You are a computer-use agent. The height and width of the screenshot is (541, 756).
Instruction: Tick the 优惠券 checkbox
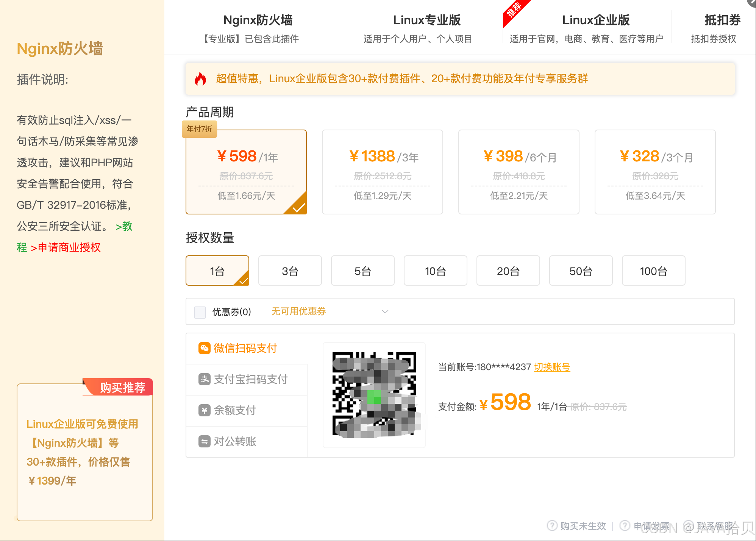click(x=200, y=312)
